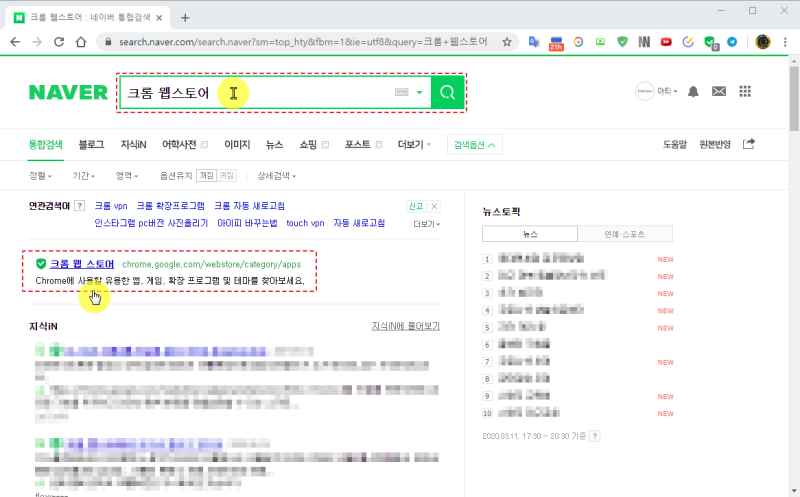Click the Telegram extension icon
This screenshot has width=800, height=497.
[732, 42]
